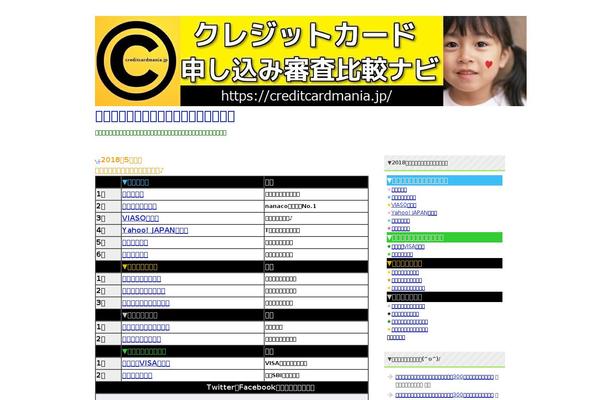The width and height of the screenshot is (600, 400).
Task: Select the orange '2018 5' article heading
Action: click(121, 160)
